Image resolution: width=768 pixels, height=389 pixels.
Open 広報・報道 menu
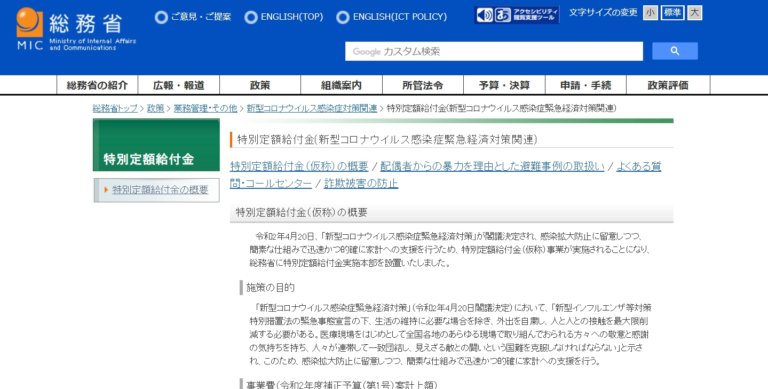coord(179,85)
